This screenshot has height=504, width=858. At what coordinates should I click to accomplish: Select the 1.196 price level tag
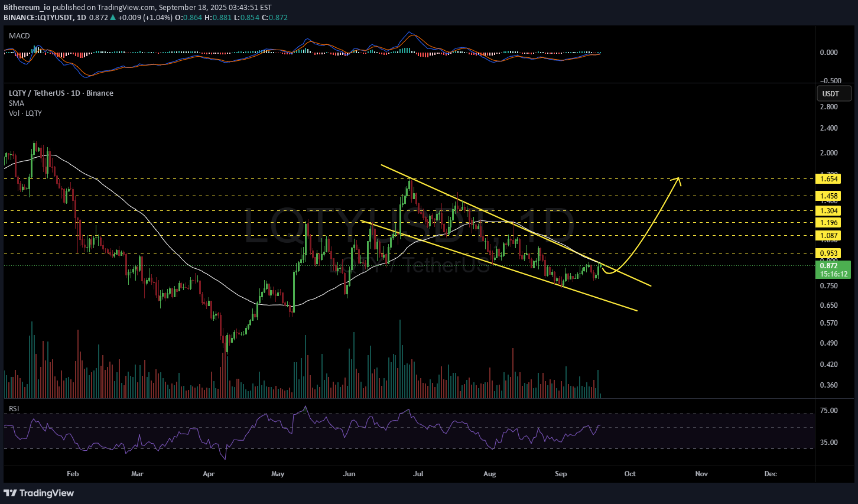click(827, 223)
